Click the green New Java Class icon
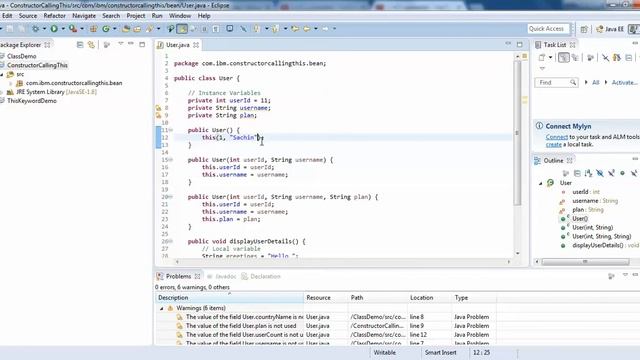The image size is (640, 360). coord(106,29)
